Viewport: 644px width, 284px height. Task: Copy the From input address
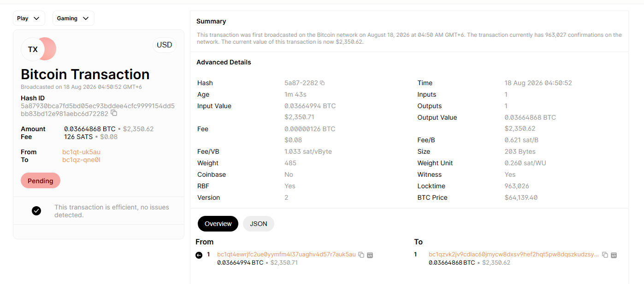(x=361, y=255)
